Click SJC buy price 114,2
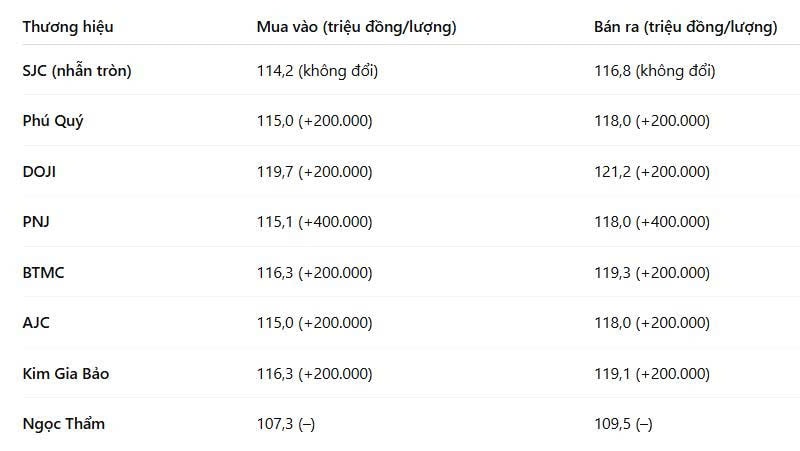 point(275,70)
